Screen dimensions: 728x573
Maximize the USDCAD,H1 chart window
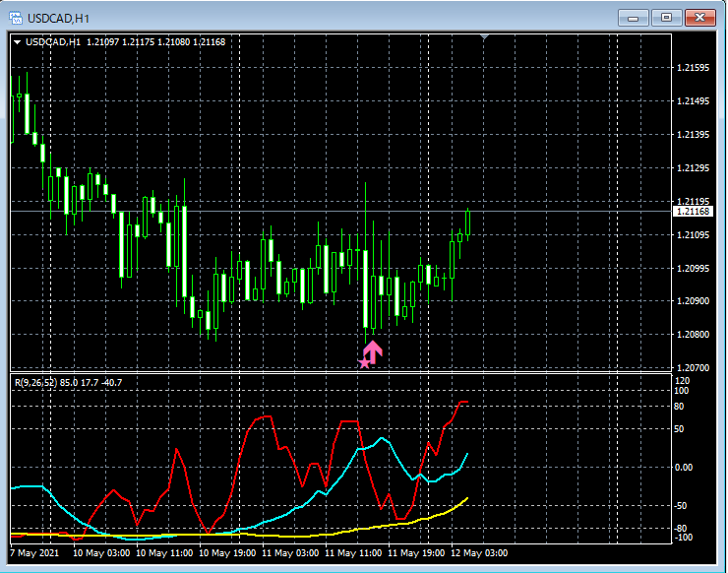666,18
